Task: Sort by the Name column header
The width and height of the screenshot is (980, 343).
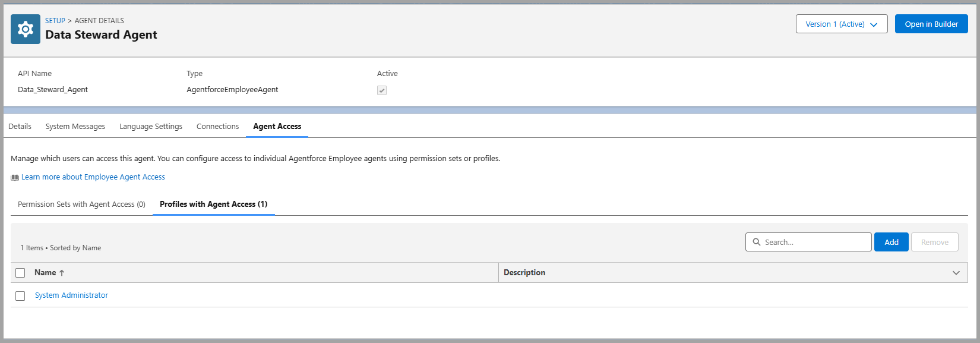Action: (45, 272)
